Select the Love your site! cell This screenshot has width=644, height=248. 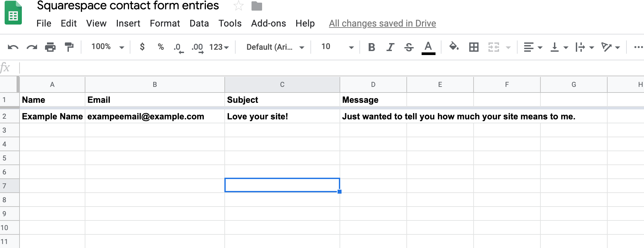coord(282,116)
